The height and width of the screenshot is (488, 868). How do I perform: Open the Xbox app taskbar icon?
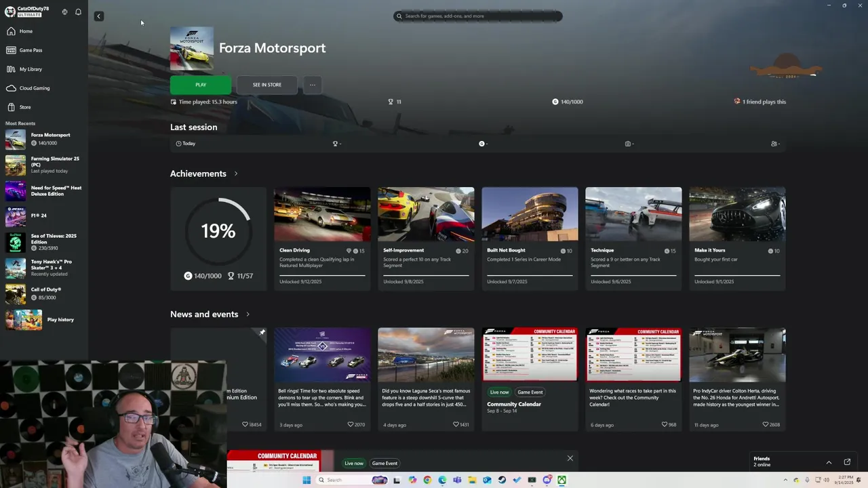(561, 480)
